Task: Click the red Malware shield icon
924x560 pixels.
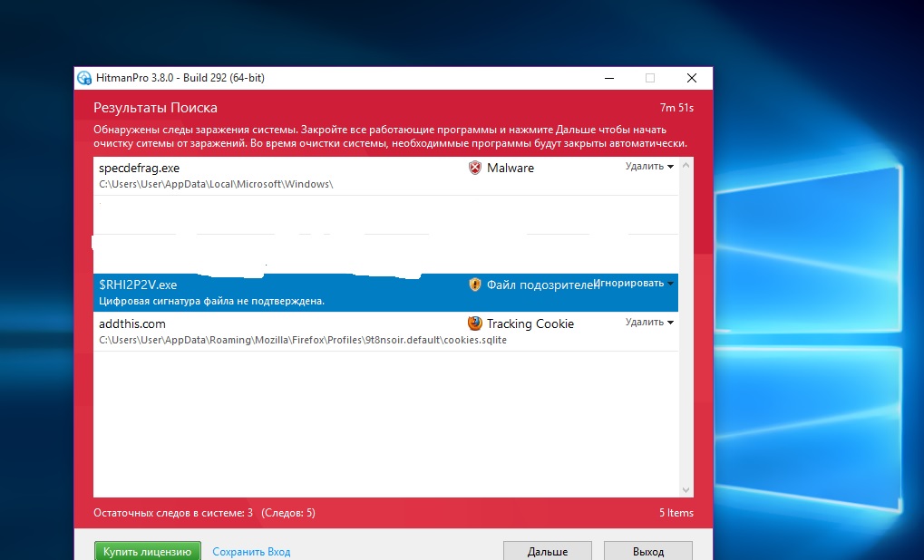Action: [x=474, y=168]
